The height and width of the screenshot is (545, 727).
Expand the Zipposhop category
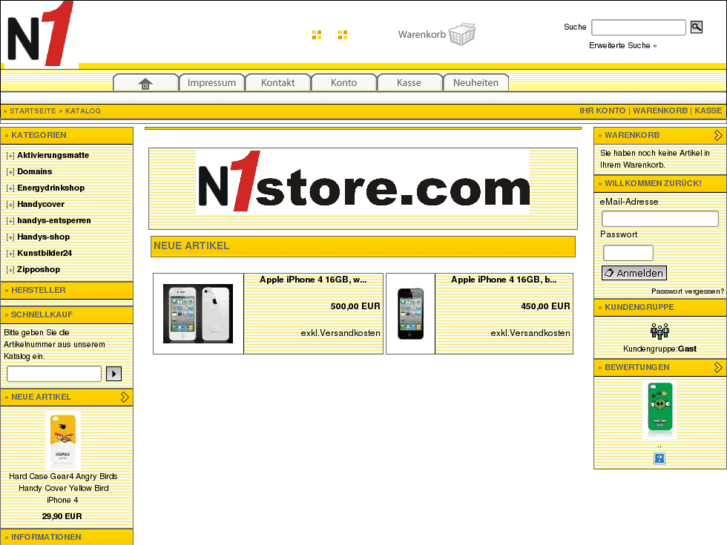[10, 269]
